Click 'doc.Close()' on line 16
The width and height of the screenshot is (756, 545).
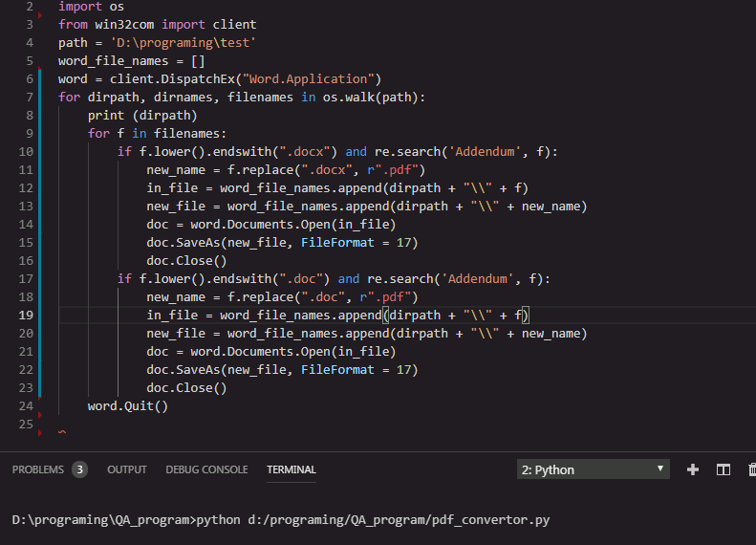pos(186,261)
